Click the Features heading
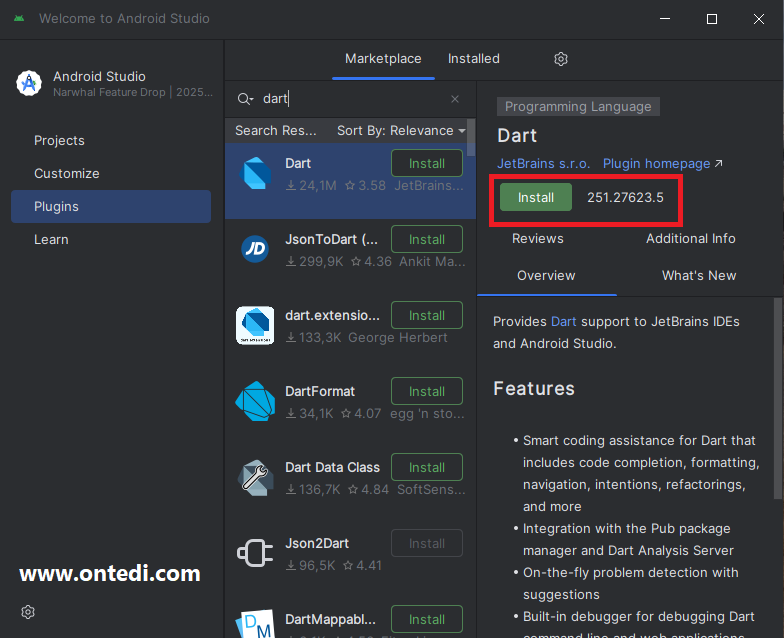Image resolution: width=784 pixels, height=639 pixels. point(534,388)
